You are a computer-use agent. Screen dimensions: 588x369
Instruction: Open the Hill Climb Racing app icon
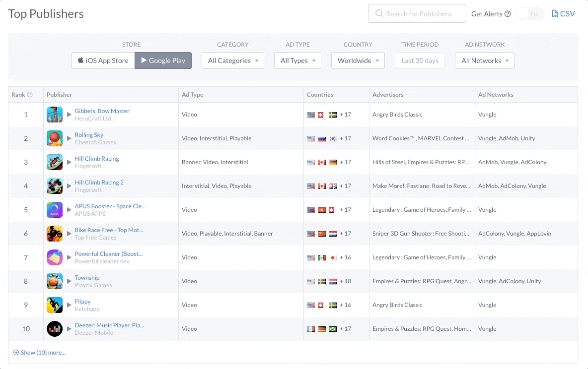(54, 162)
